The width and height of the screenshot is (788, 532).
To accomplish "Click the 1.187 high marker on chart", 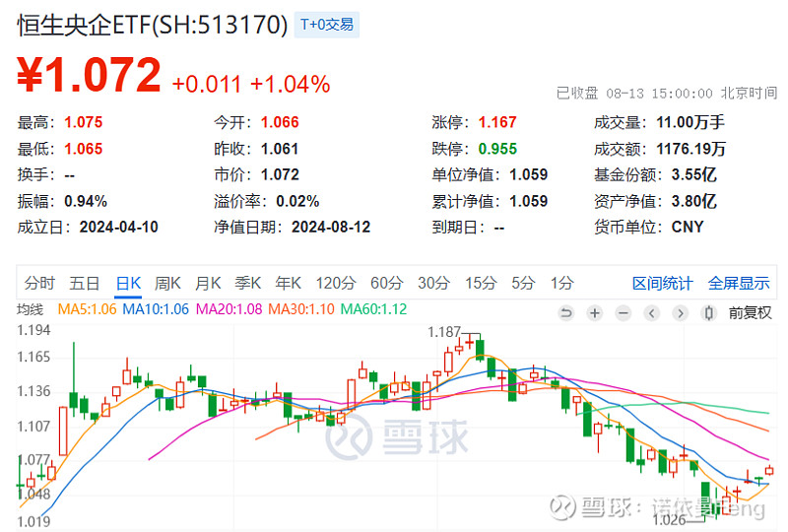I will click(444, 332).
